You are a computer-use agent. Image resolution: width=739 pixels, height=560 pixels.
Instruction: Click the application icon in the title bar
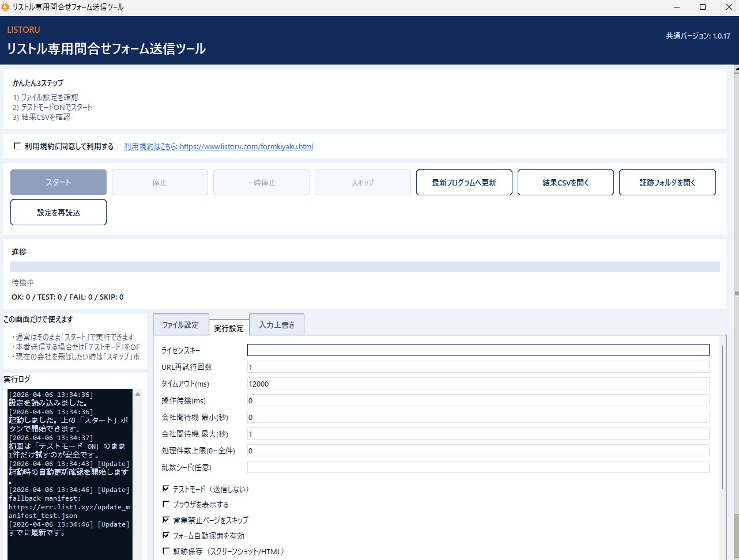(6, 6)
